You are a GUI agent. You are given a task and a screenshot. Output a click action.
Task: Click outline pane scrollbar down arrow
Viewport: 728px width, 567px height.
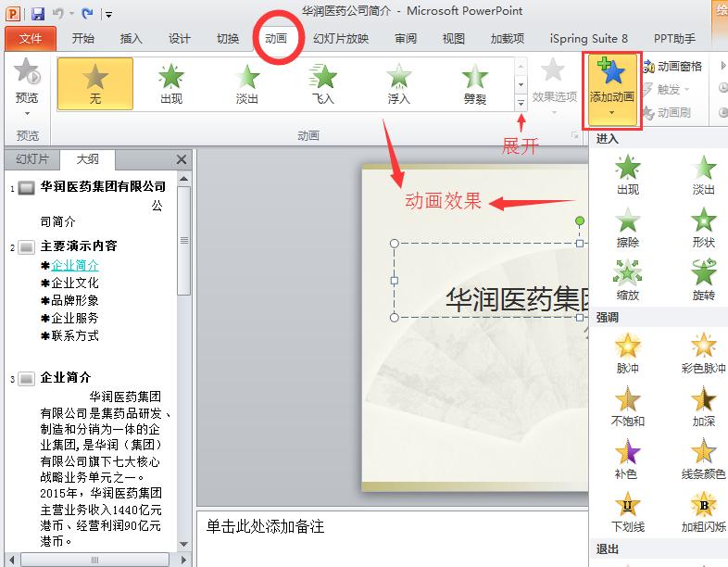pos(184,544)
